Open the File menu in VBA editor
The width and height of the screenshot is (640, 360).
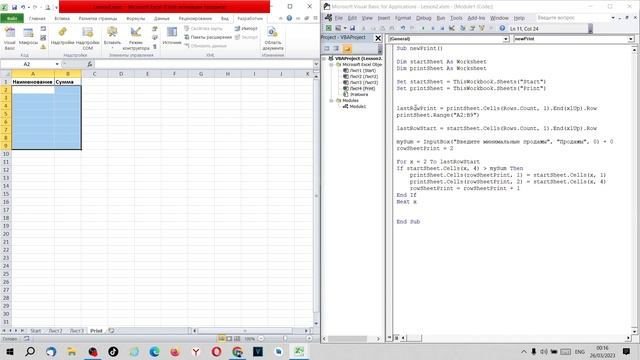click(339, 18)
